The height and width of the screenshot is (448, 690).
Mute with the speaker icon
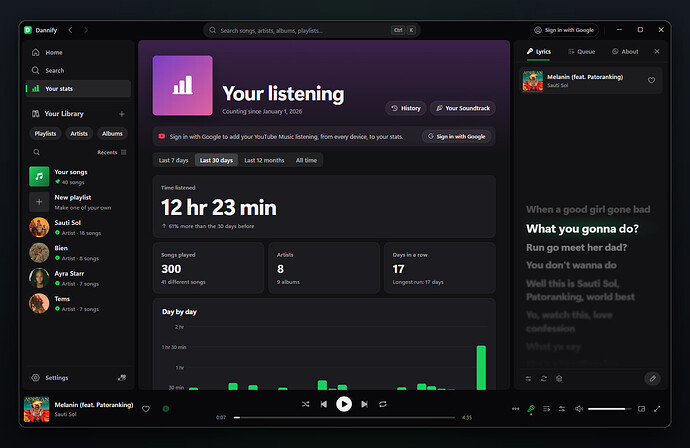pyautogui.click(x=579, y=409)
